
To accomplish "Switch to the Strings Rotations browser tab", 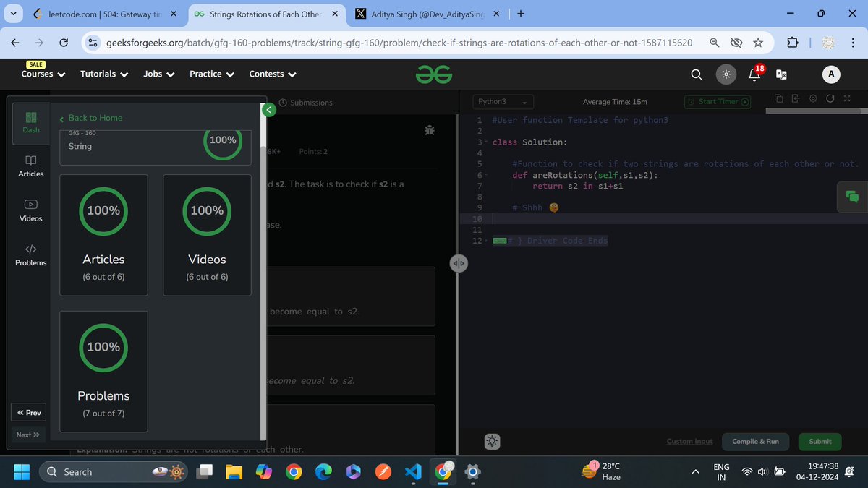I will [x=265, y=14].
